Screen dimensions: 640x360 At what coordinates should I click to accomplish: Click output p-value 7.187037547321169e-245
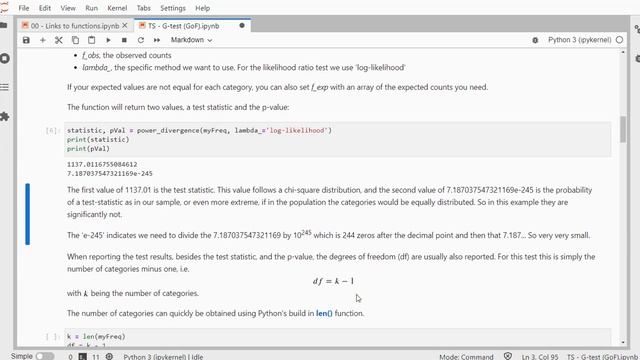pyautogui.click(x=110, y=173)
